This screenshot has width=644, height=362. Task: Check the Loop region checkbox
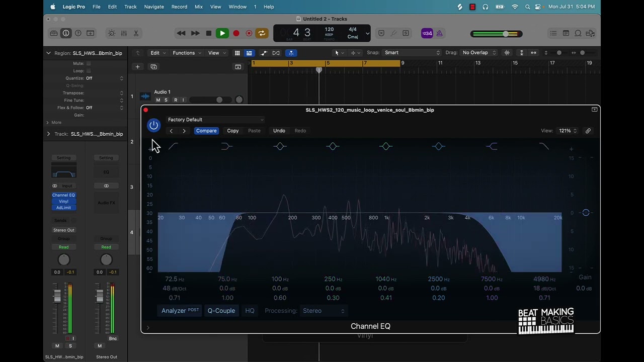click(89, 71)
